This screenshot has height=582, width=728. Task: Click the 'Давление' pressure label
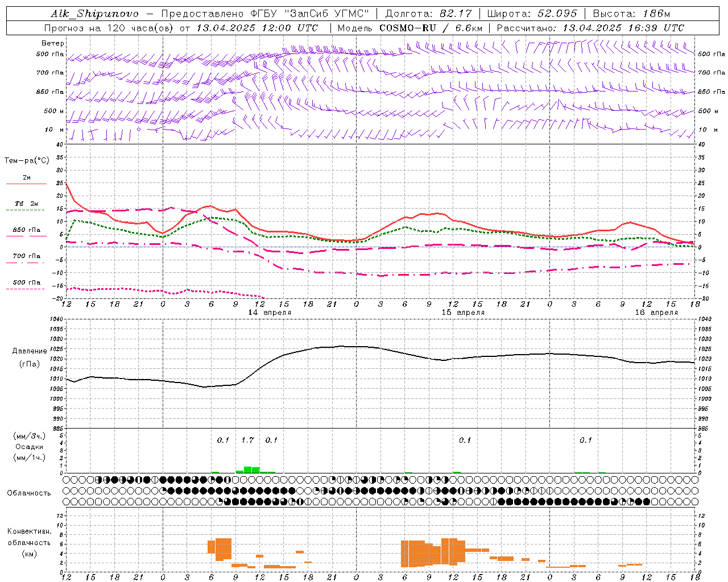(x=30, y=351)
